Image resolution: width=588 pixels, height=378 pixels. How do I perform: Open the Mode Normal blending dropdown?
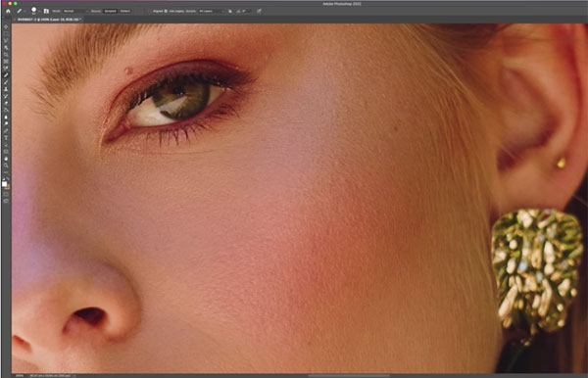75,11
